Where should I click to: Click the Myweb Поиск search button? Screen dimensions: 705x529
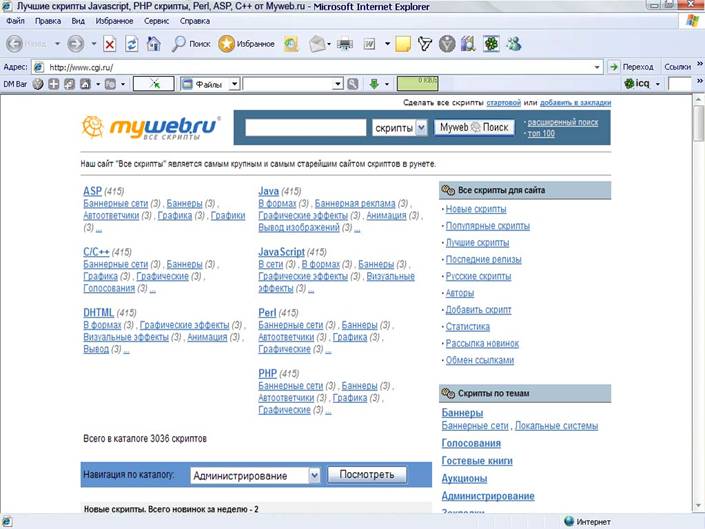(474, 128)
